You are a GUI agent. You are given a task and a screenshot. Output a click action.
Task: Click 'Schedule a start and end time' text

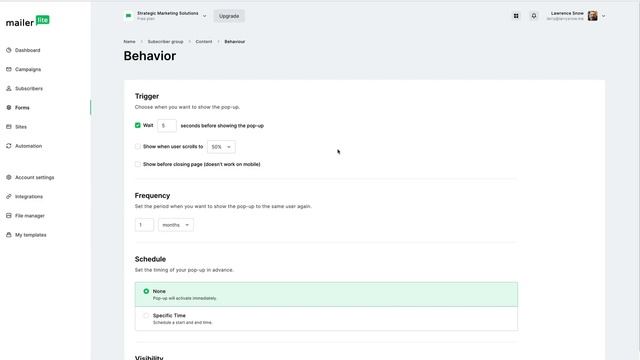(x=182, y=322)
